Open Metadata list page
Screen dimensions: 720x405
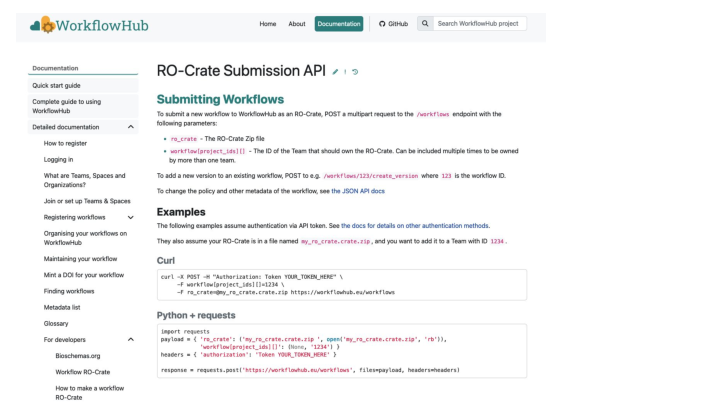[62, 307]
